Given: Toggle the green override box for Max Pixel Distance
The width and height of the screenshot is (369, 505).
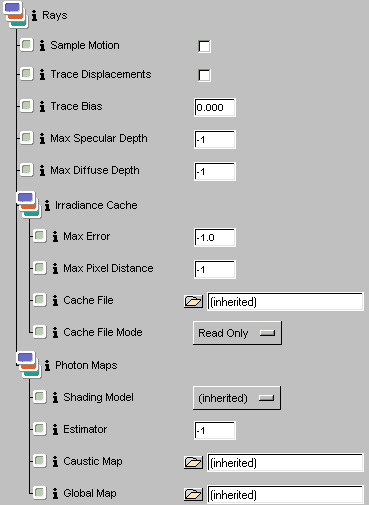Looking at the screenshot, I should click(39, 268).
